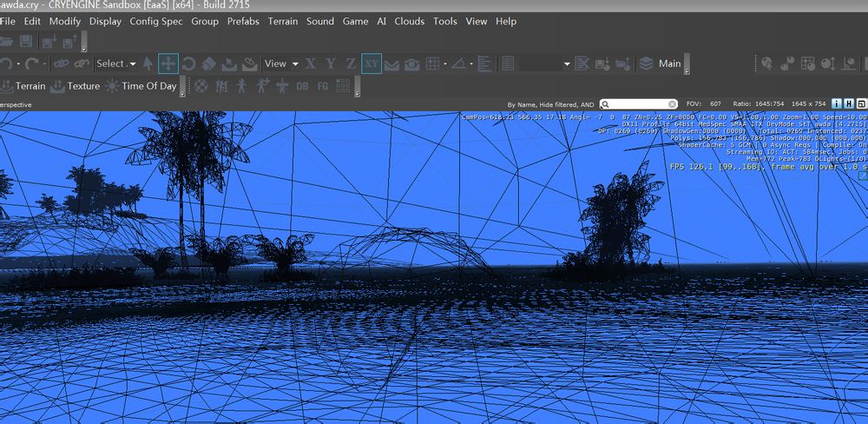Click the ruler measurement icon
The width and height of the screenshot is (868, 424).
pyautogui.click(x=485, y=63)
